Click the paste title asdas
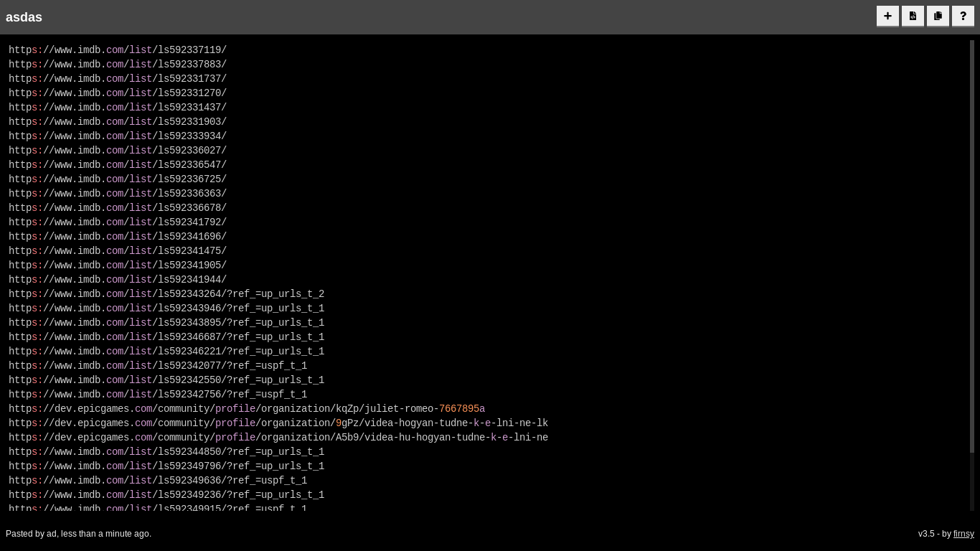The width and height of the screenshot is (980, 551). point(24,17)
